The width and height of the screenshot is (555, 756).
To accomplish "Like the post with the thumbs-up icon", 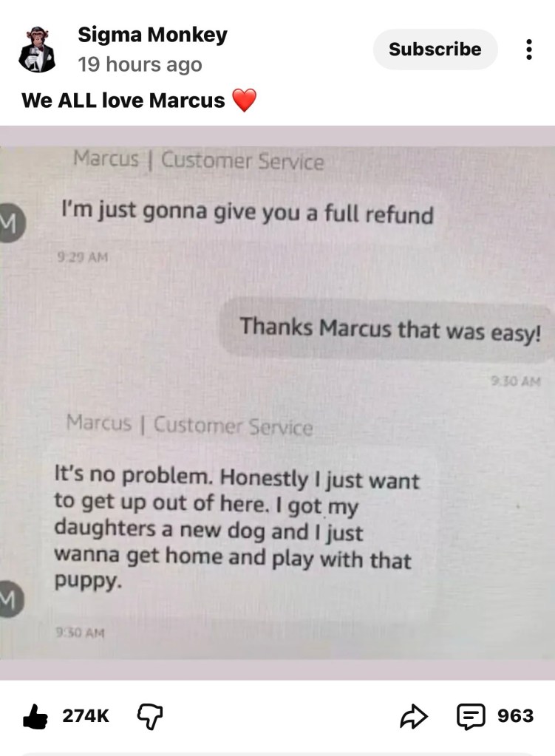I will [x=35, y=716].
